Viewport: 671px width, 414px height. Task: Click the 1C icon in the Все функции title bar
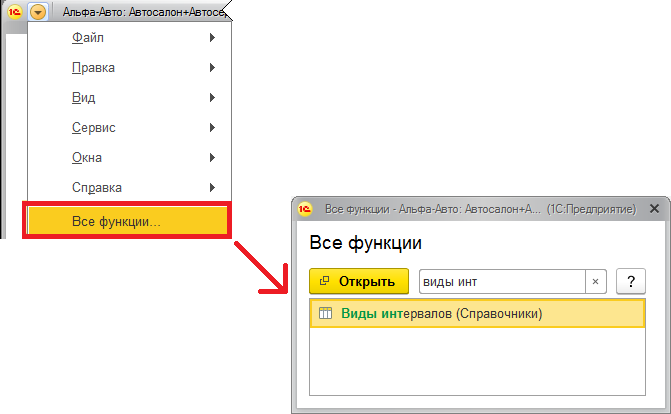tap(305, 209)
